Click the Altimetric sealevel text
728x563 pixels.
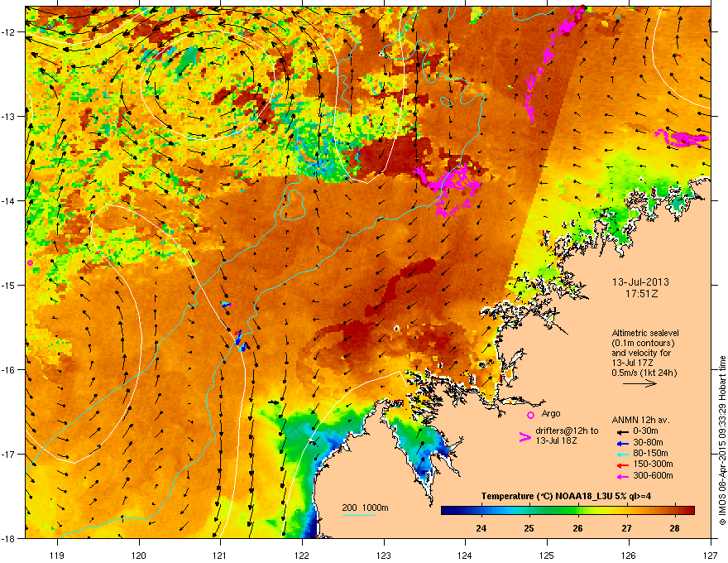point(645,333)
